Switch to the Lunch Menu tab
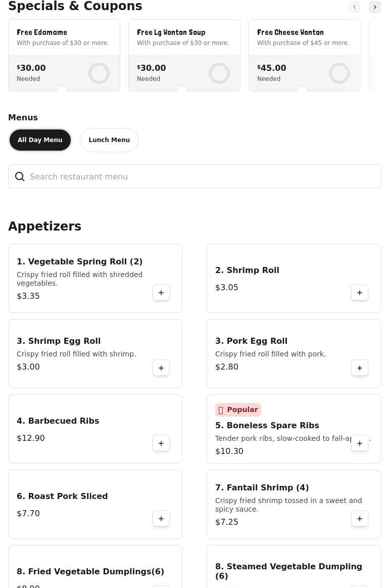This screenshot has height=588, width=389. pyautogui.click(x=110, y=140)
